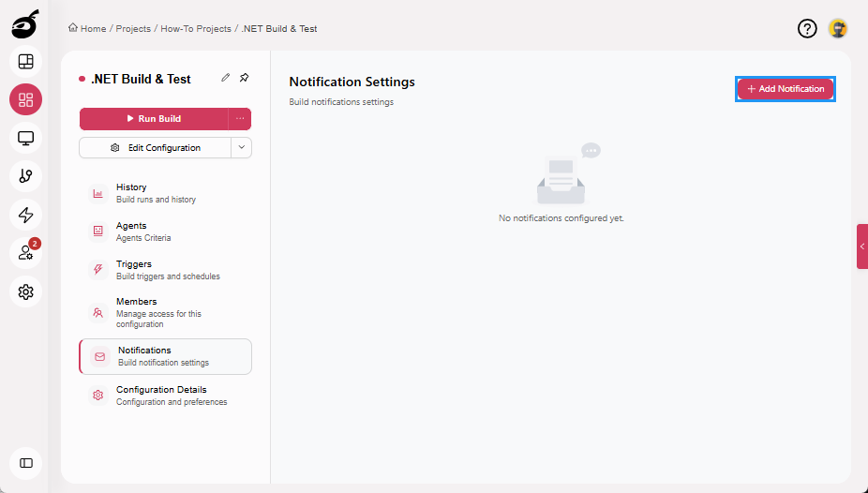Click the pencil edit name icon
This screenshot has height=493, width=868.
point(225,78)
